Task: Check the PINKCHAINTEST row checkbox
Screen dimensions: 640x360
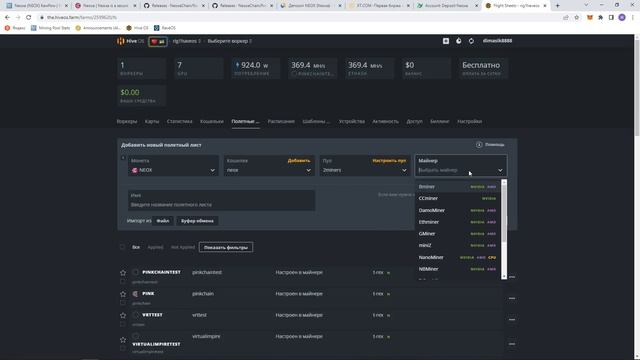Action: point(123,282)
